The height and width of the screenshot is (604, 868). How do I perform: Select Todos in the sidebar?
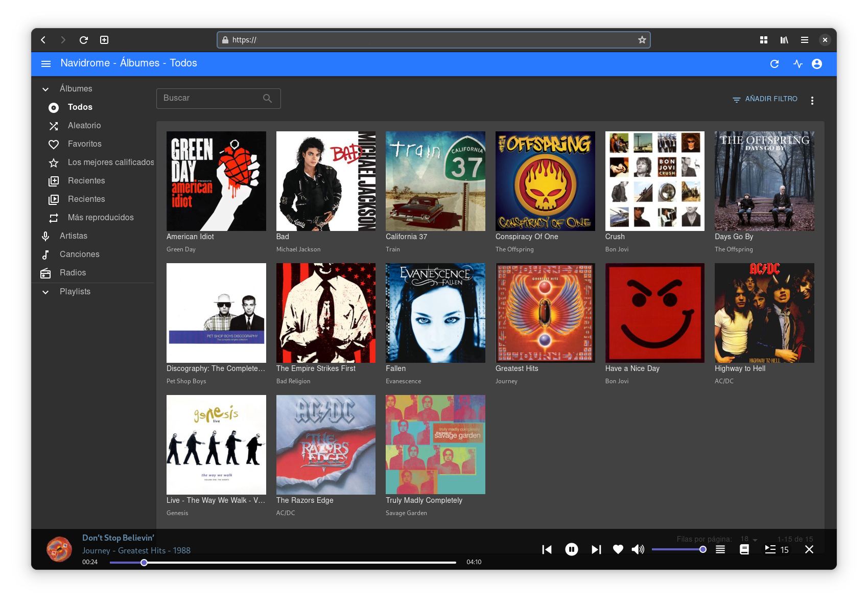point(92,107)
